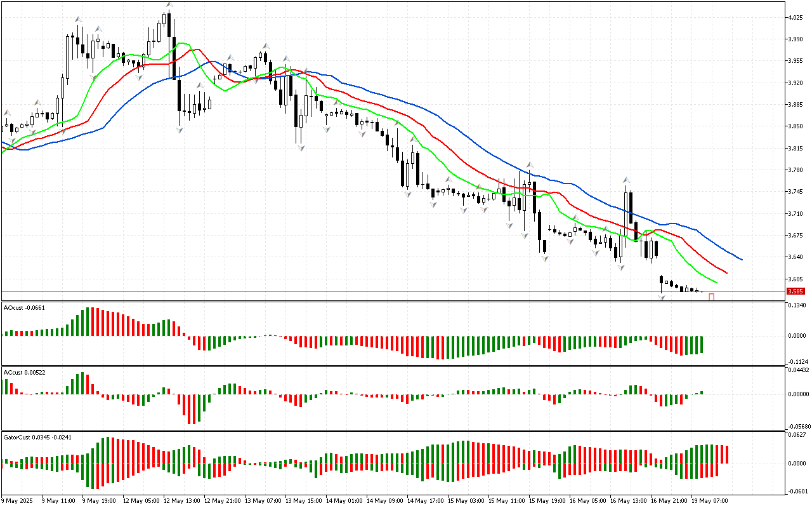Click the red horizontal bid price line
Image resolution: width=812 pixels, height=508 pixels.
tap(381, 291)
